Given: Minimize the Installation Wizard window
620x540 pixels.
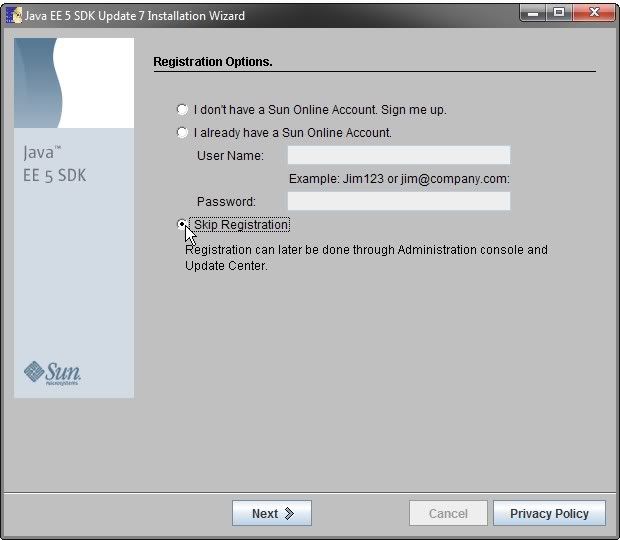Looking at the screenshot, I should (x=532, y=13).
